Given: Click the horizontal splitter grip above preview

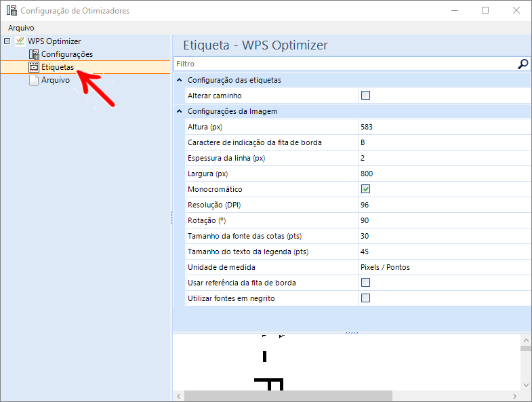Looking at the screenshot, I should 352,333.
